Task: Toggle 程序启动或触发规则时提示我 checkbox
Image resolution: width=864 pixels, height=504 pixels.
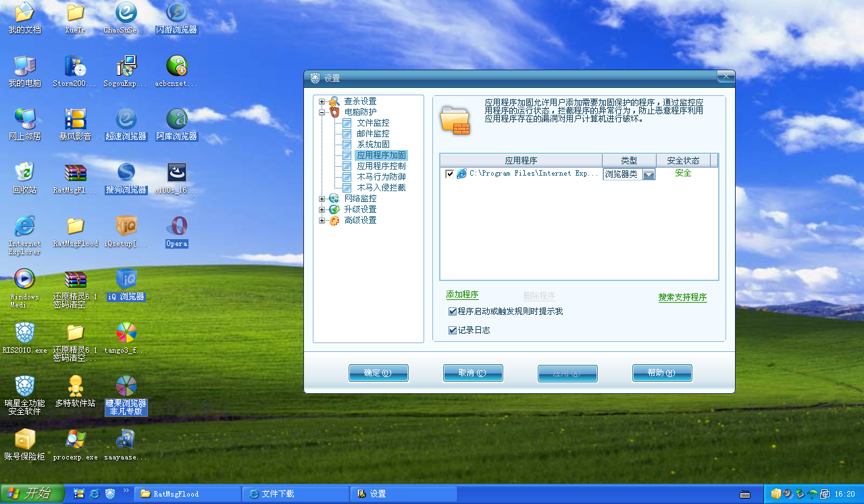Action: coord(453,311)
